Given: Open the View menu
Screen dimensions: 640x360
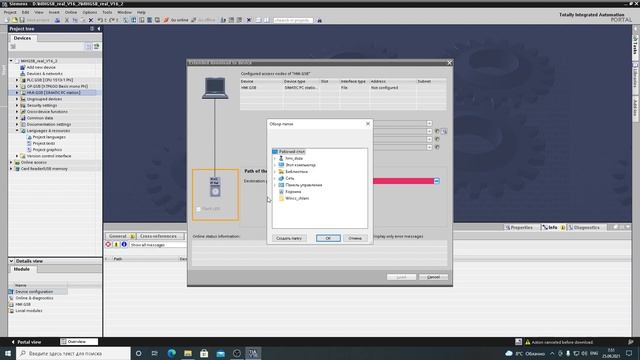Looking at the screenshot, I should pos(39,12).
